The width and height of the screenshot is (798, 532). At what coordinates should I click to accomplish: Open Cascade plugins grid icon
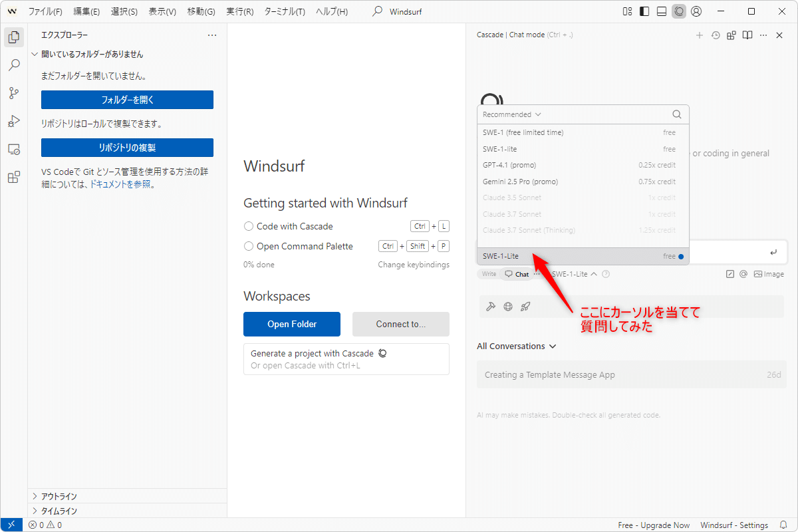point(731,35)
